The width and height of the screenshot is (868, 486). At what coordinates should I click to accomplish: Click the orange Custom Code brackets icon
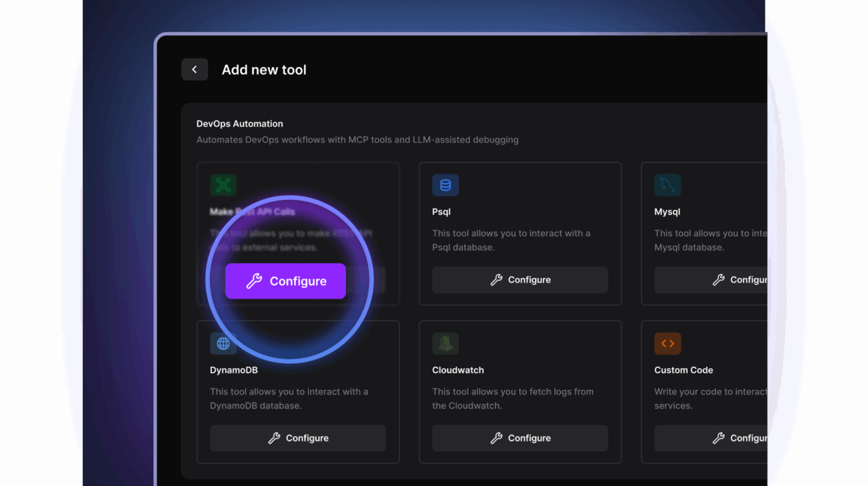(x=667, y=344)
